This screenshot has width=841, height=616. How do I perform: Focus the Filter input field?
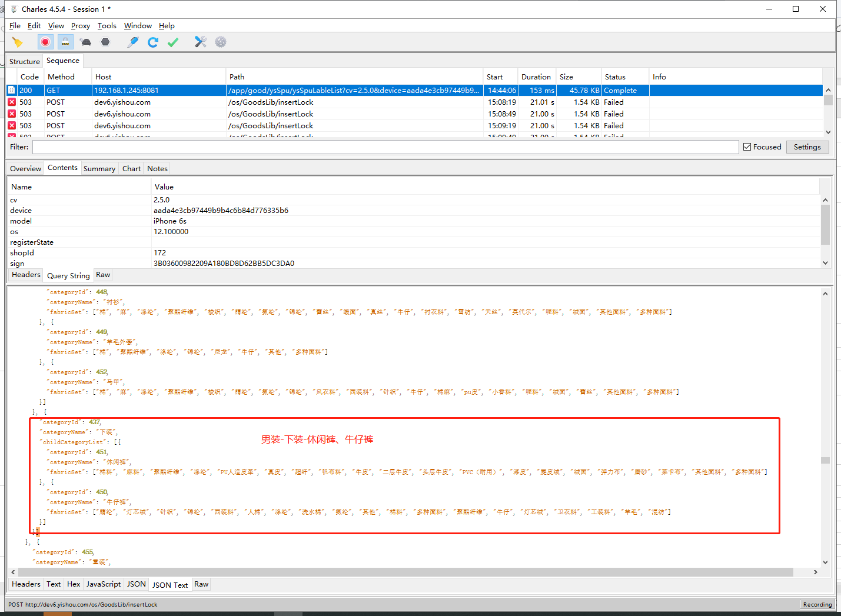[385, 147]
